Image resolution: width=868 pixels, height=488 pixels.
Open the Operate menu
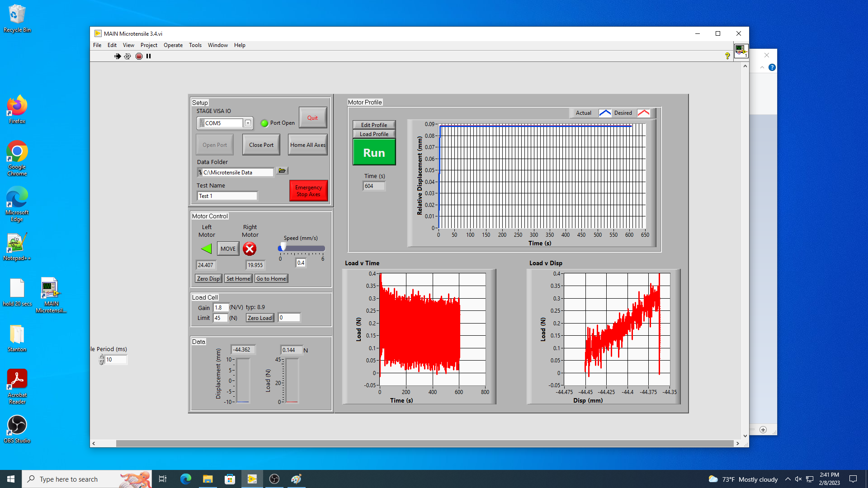tap(173, 45)
